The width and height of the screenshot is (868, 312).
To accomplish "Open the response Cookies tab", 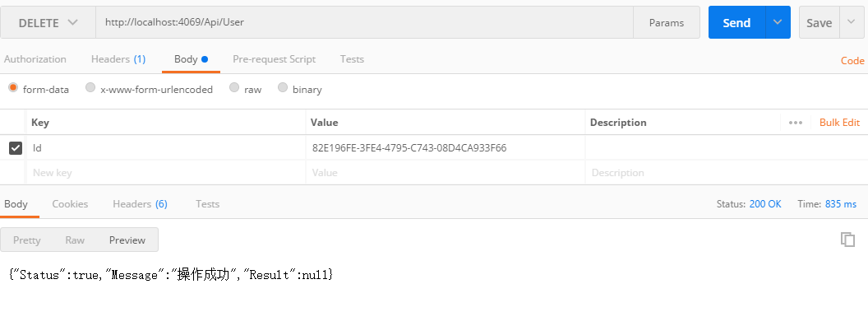I will click(70, 204).
